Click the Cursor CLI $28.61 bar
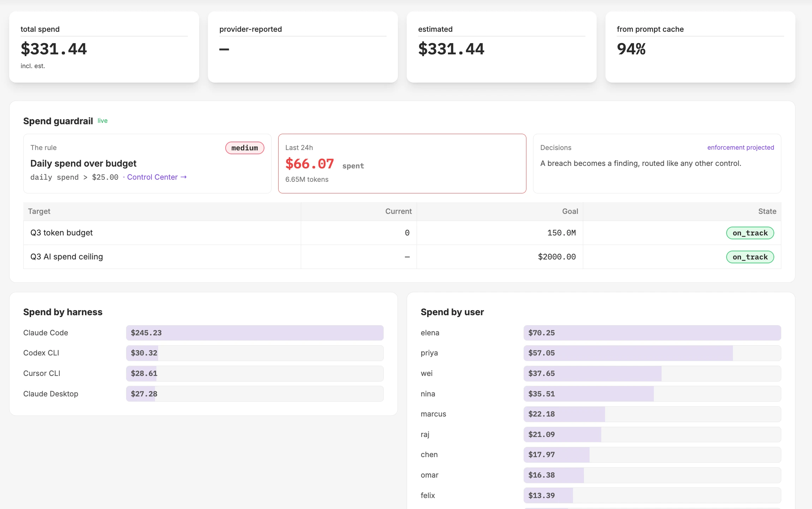Viewport: 812px width, 509px height. click(255, 373)
